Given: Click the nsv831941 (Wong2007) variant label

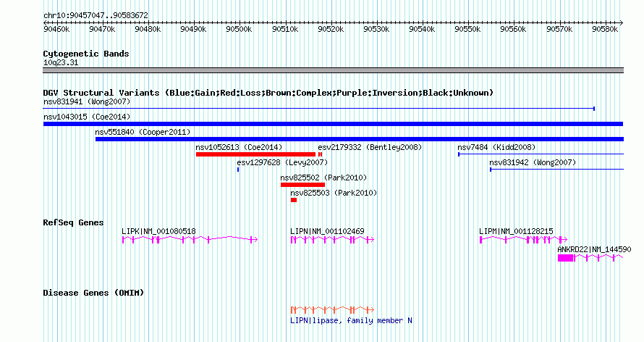Looking at the screenshot, I should click(87, 101).
